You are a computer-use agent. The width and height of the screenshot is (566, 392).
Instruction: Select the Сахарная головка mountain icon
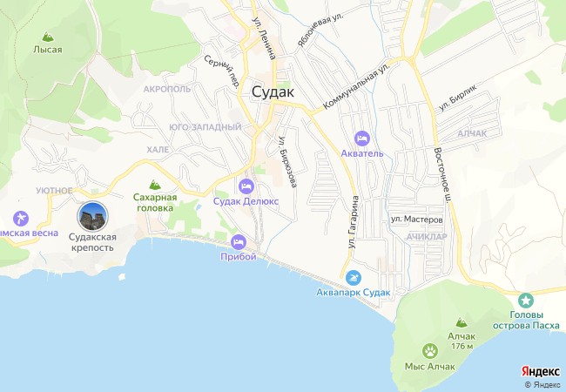155,185
